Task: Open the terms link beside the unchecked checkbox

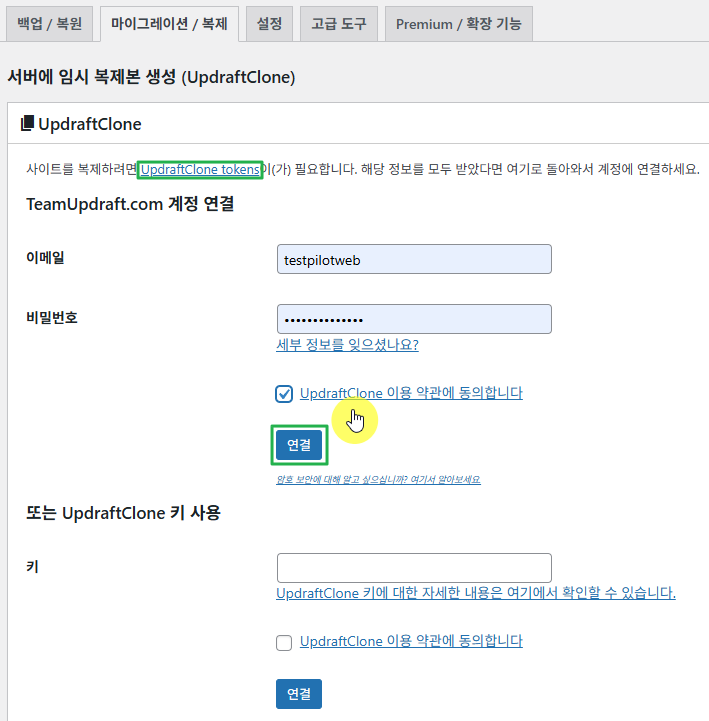Action: (411, 641)
